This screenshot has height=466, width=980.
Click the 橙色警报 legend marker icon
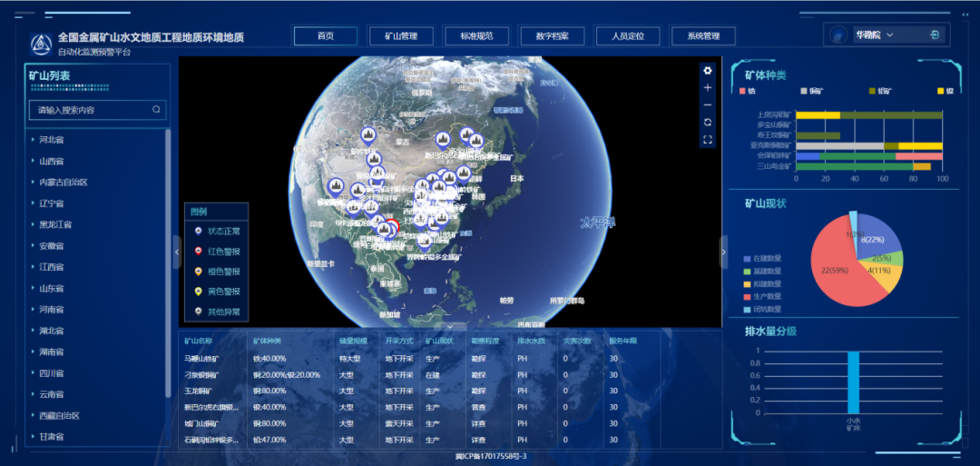(198, 272)
